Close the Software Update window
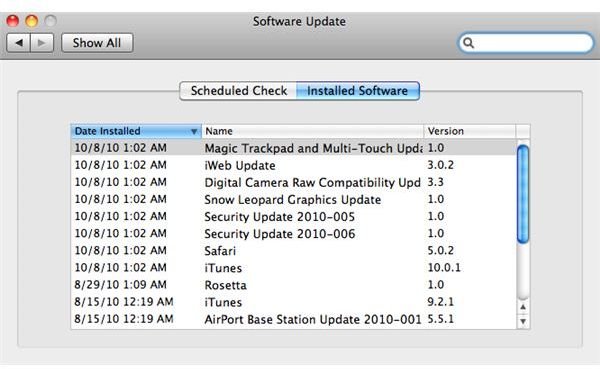The width and height of the screenshot is (600, 369). pyautogui.click(x=13, y=21)
